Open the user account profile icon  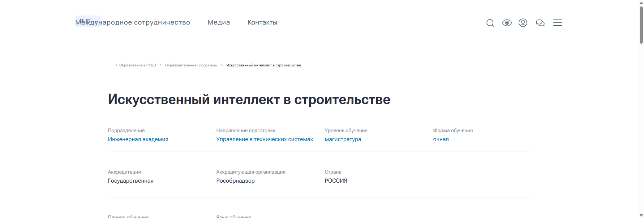pyautogui.click(x=523, y=23)
